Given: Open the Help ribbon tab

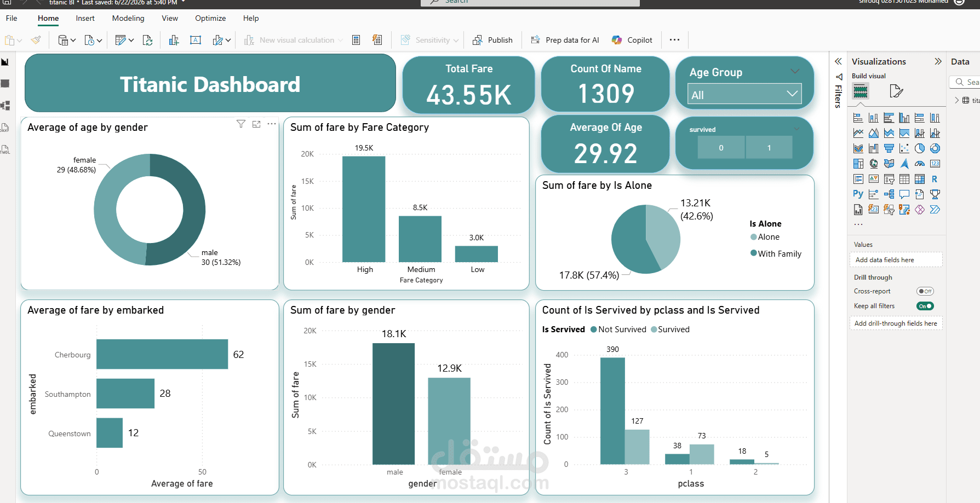Looking at the screenshot, I should [x=251, y=18].
